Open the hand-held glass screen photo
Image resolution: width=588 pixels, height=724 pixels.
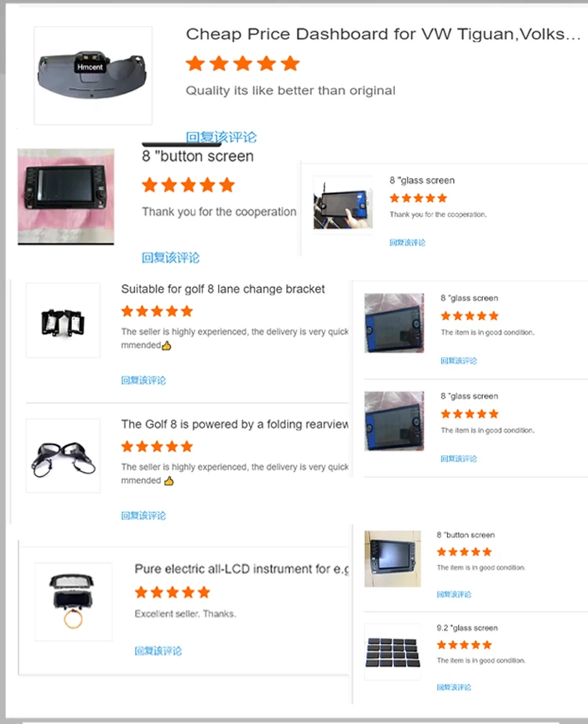[343, 203]
